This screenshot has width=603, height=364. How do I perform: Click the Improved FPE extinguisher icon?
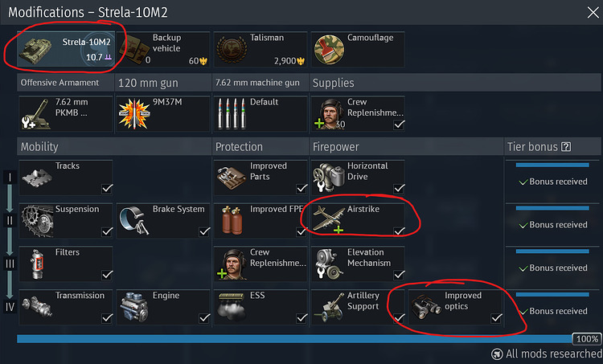232,220
